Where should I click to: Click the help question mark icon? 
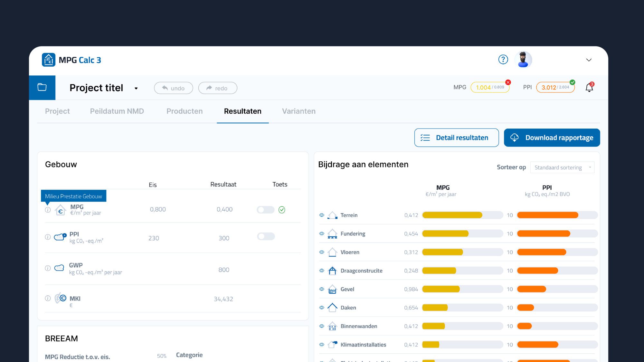(x=503, y=60)
